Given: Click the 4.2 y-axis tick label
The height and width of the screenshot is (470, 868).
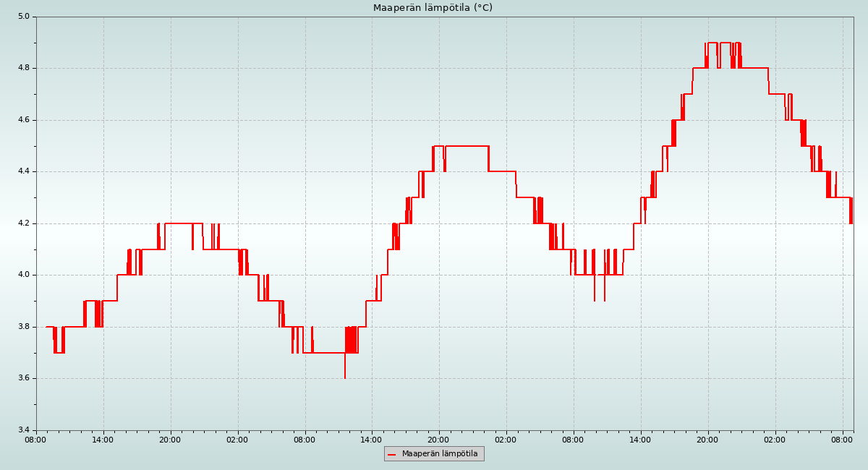Looking at the screenshot, I should (x=22, y=223).
